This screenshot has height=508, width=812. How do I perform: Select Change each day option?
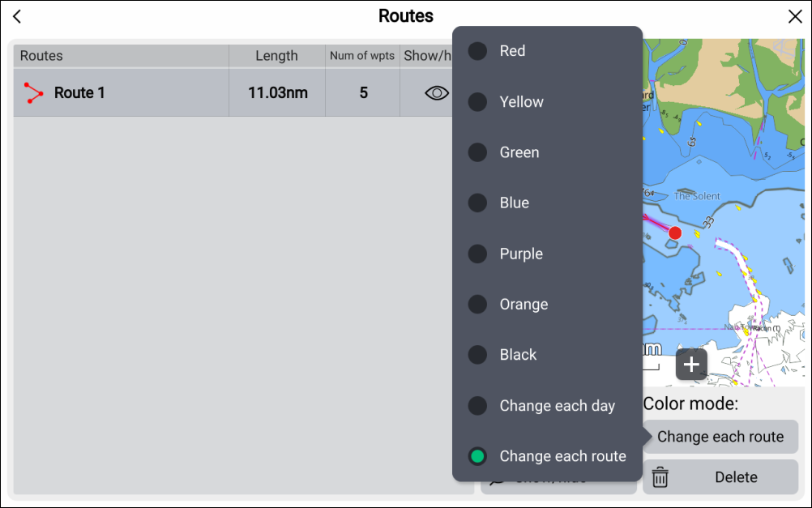[x=557, y=406]
